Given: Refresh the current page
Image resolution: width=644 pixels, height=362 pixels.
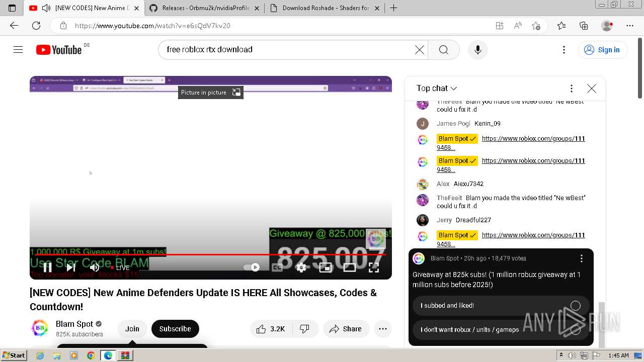Looking at the screenshot, I should [x=36, y=26].
